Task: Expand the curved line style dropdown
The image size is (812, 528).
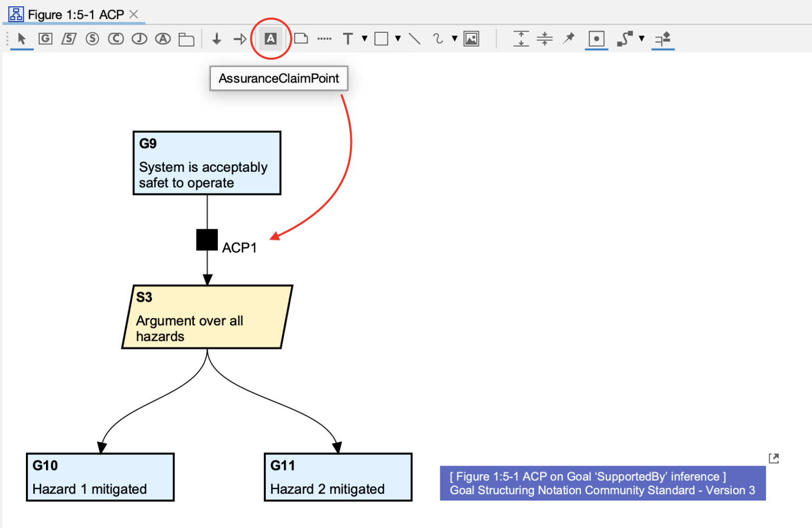Action: click(x=454, y=39)
